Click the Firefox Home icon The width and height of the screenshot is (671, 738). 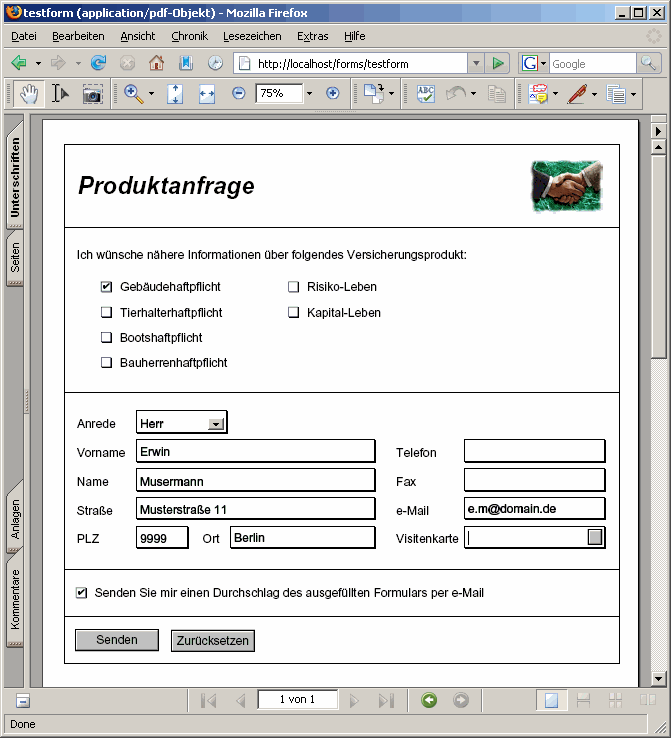[x=156, y=63]
